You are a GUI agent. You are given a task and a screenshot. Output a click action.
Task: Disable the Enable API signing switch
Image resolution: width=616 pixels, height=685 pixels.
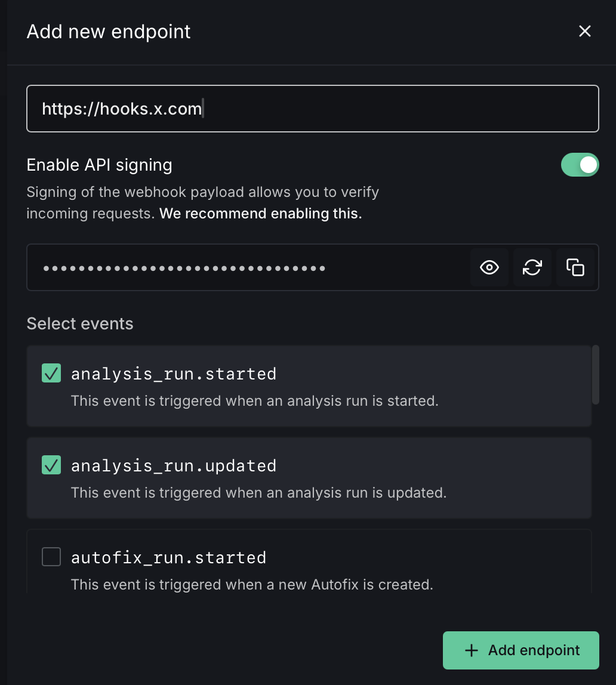point(580,165)
